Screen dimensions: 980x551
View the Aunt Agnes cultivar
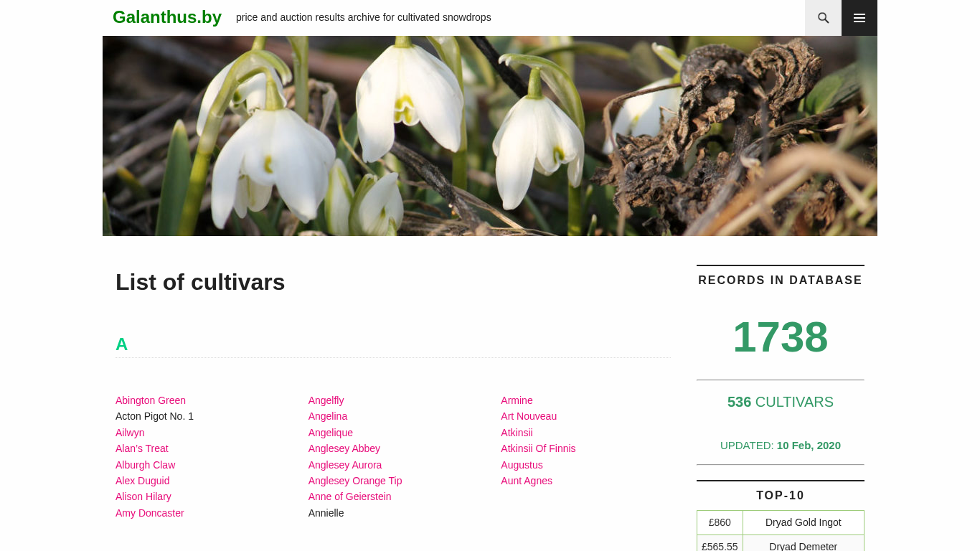527,481
